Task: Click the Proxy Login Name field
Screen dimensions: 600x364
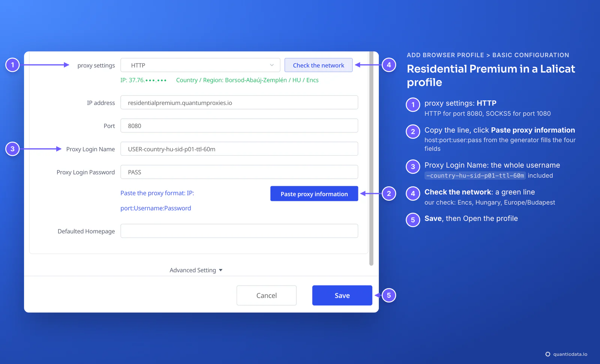Action: point(239,149)
